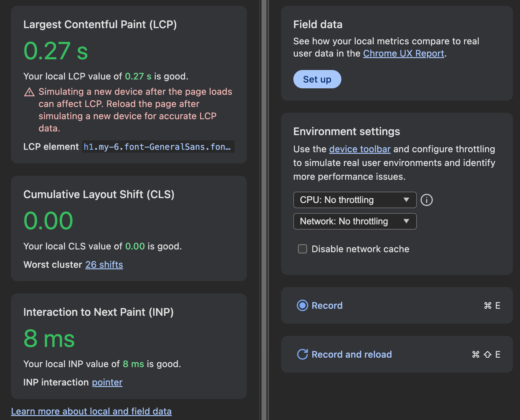Image resolution: width=520 pixels, height=420 pixels.
Task: Click the Worst cluster label
Action: pyautogui.click(x=53, y=265)
